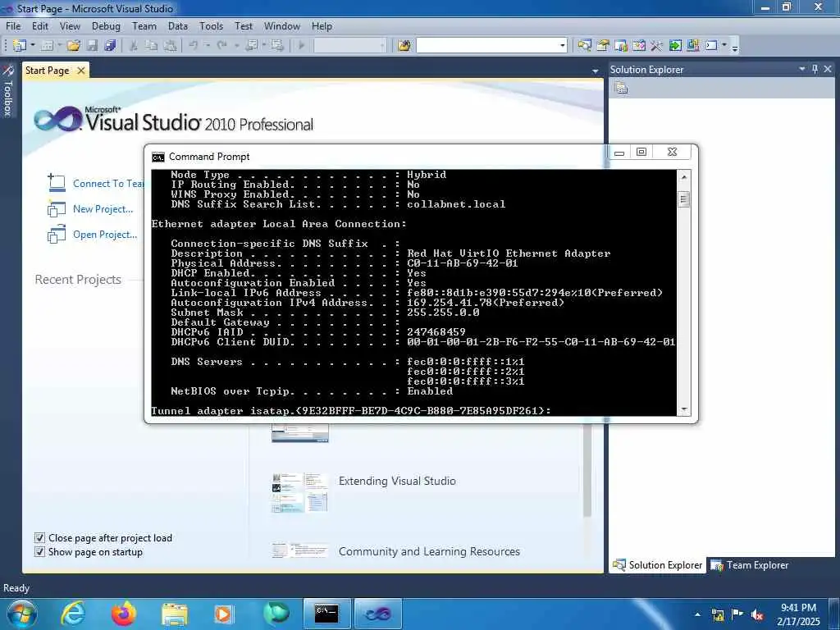Viewport: 840px width, 630px height.
Task: Pin toggle the Solution Explorer auto hide
Action: pyautogui.click(x=815, y=69)
